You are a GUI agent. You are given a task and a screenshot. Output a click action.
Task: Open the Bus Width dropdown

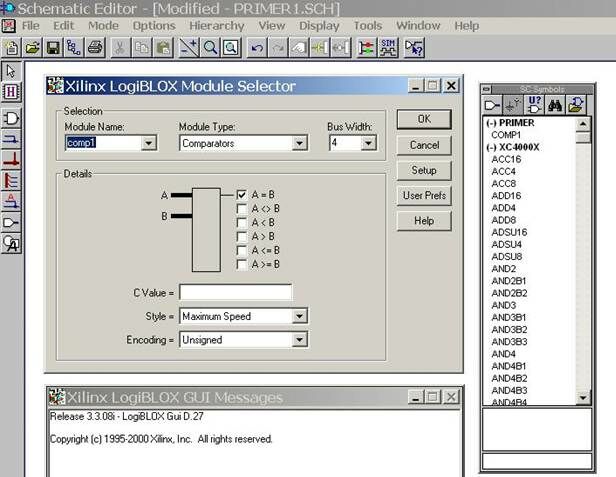(368, 143)
